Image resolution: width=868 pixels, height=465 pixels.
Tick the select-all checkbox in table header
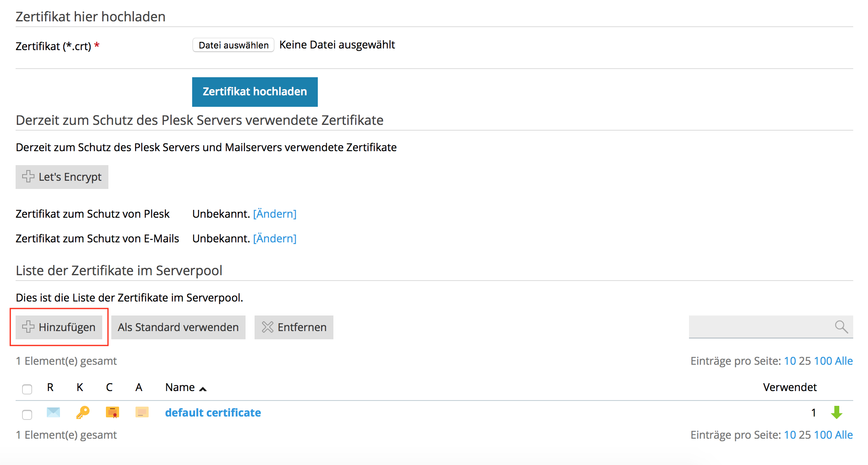tap(27, 389)
